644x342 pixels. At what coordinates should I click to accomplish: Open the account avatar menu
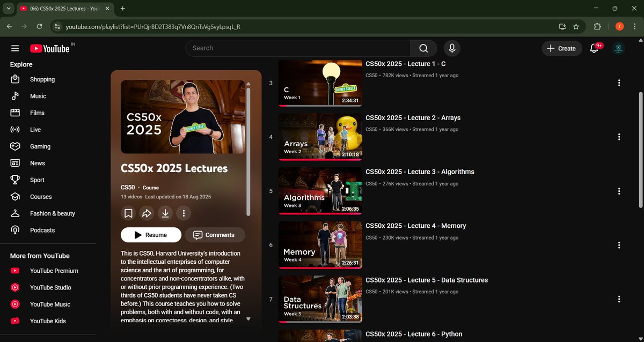[619, 48]
